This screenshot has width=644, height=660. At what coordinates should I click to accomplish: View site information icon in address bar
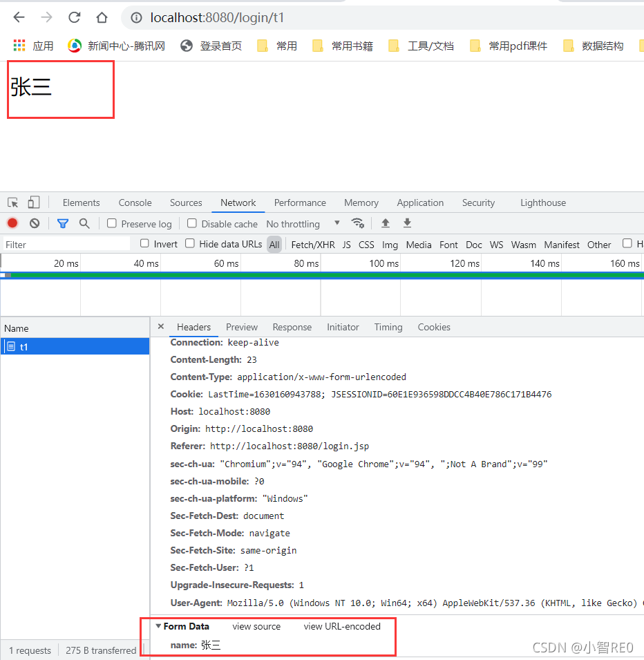[x=136, y=18]
